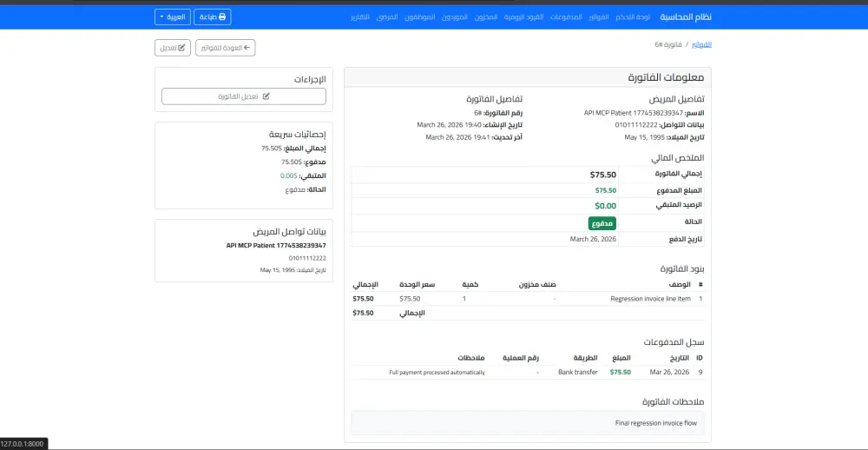Open الموظفون in the navbar
This screenshot has height=450, width=868.
[419, 17]
